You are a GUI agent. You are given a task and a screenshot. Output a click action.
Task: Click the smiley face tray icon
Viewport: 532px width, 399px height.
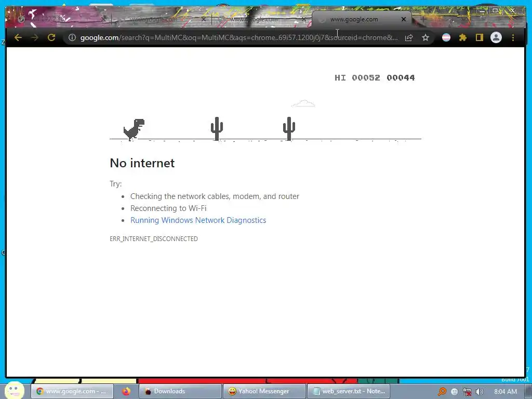454,392
